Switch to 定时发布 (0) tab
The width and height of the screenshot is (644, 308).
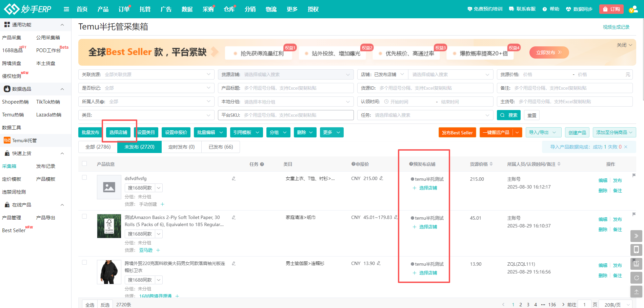tap(181, 147)
